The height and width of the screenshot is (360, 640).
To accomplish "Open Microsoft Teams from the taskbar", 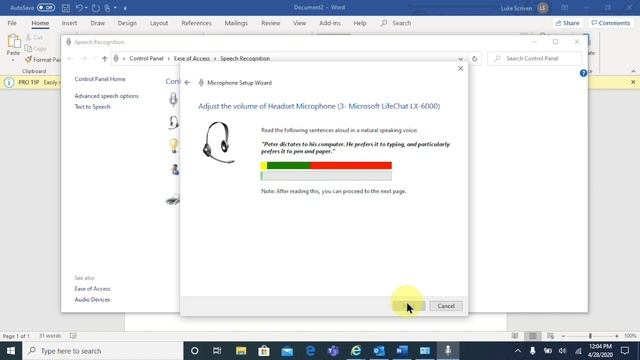I will (x=333, y=351).
